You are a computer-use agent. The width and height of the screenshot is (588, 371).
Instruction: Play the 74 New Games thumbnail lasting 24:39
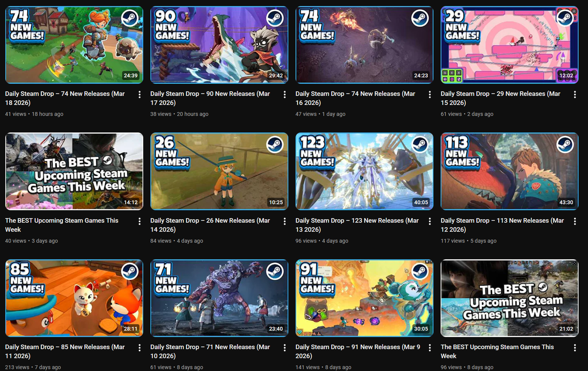click(74, 45)
